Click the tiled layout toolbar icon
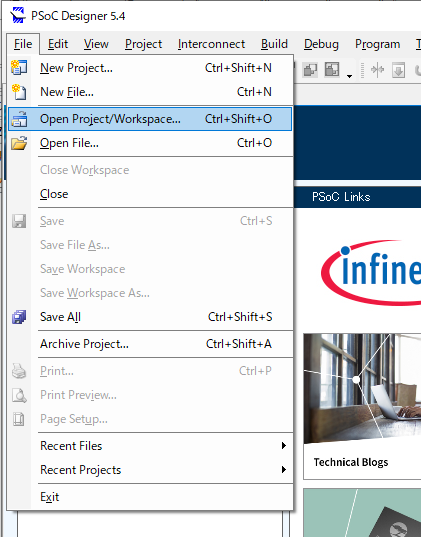The width and height of the screenshot is (421, 537). click(332, 70)
